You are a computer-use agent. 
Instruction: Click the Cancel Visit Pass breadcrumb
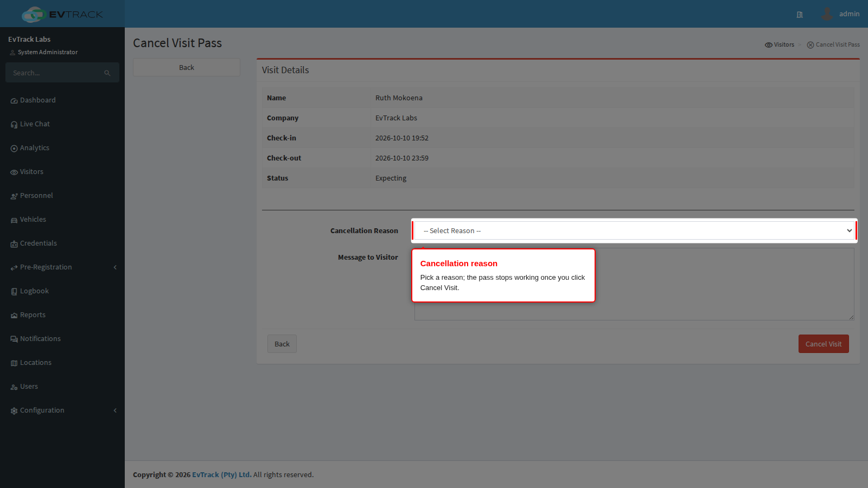[x=833, y=44]
